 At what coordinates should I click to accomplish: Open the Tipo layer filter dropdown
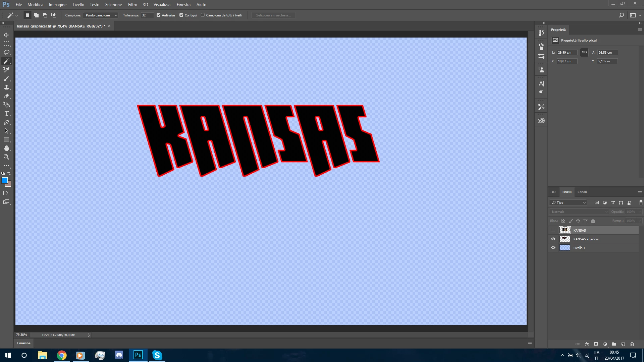click(x=569, y=202)
